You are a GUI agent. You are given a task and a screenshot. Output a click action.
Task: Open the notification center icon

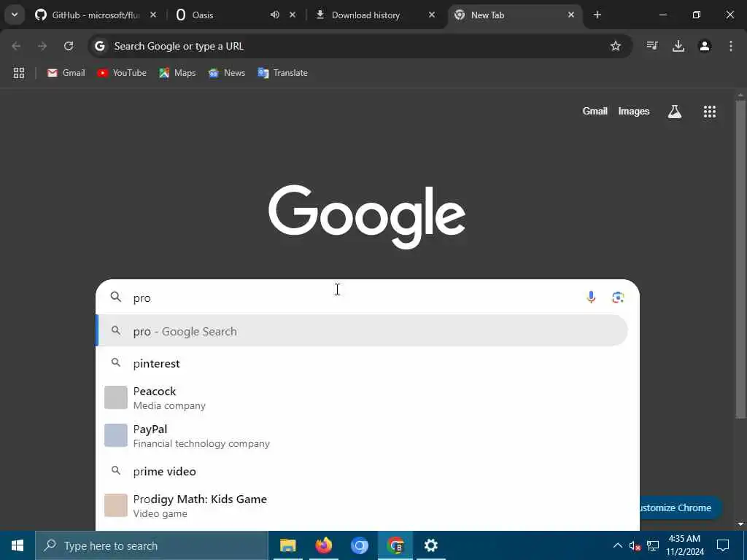coord(723,545)
